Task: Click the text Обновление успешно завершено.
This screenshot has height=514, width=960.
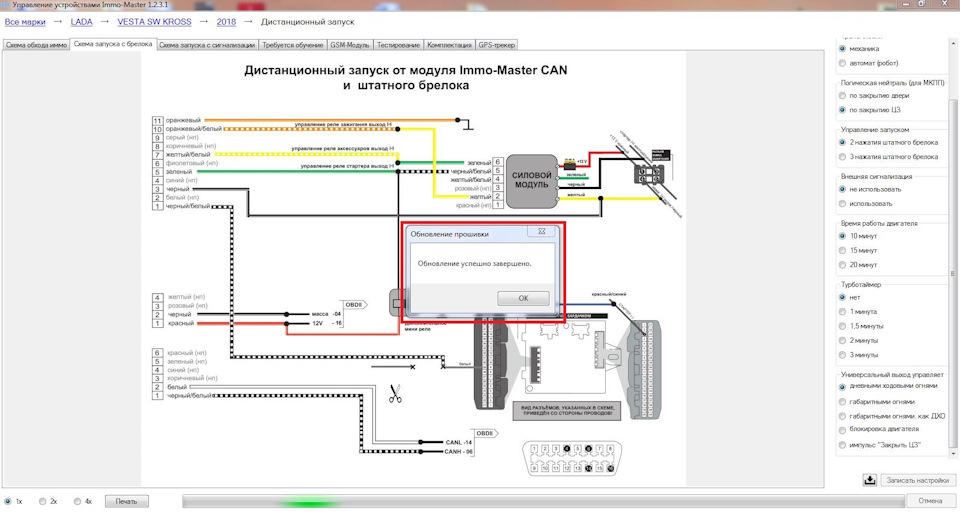Action: coord(474,264)
